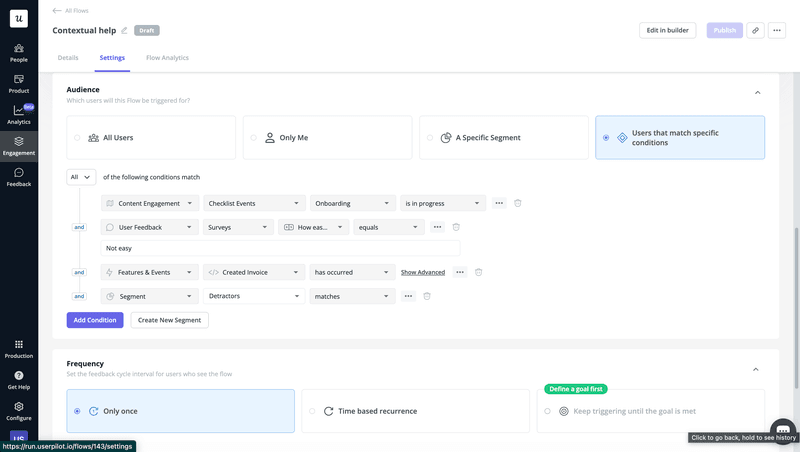This screenshot has width=800, height=452.
Task: Open the Userpilot logo home
Action: click(x=19, y=19)
